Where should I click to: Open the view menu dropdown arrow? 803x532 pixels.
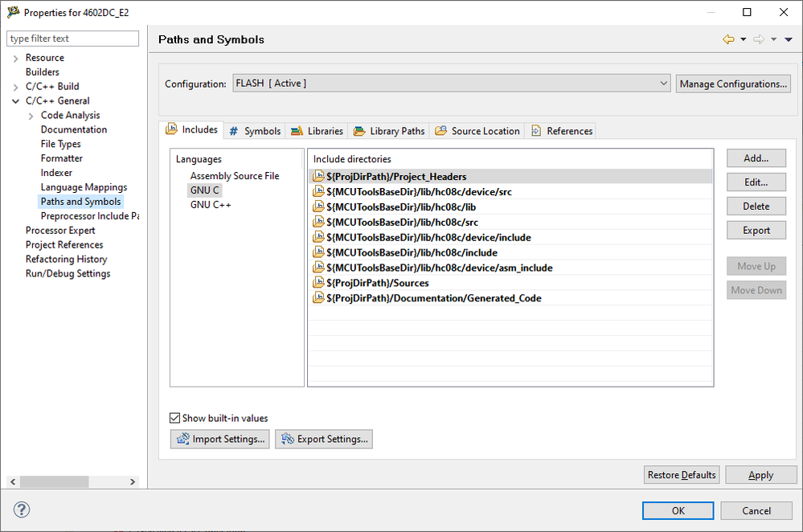click(x=789, y=39)
